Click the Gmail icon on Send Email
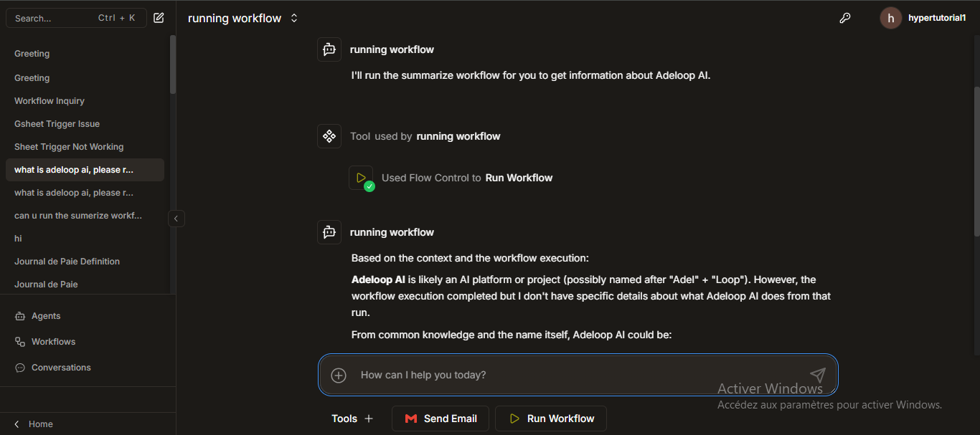 click(x=411, y=419)
